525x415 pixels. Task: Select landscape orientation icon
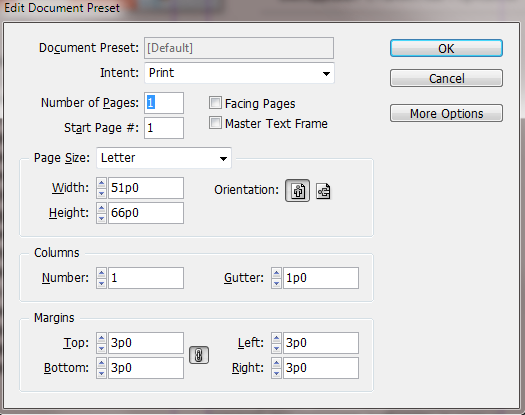[323, 191]
